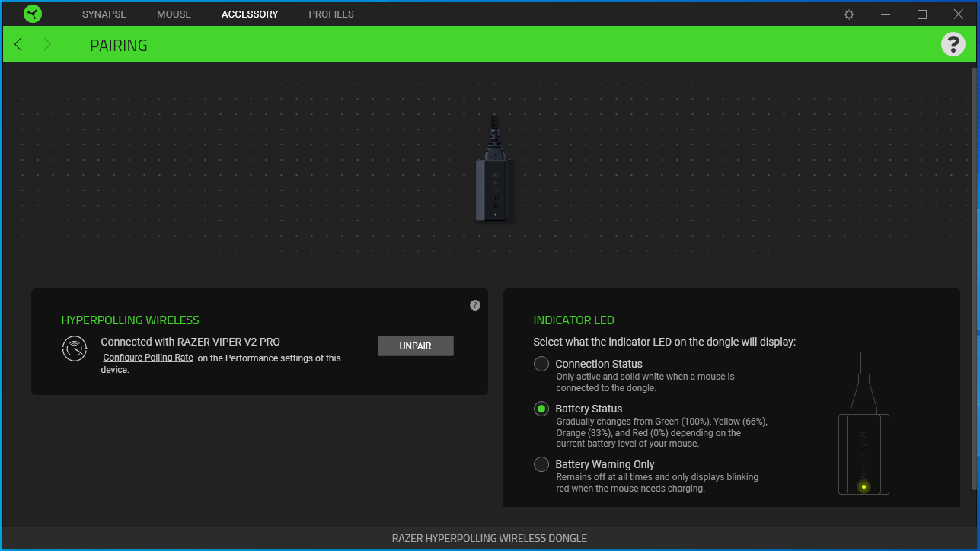The height and width of the screenshot is (551, 980).
Task: Navigate back using the left arrow
Action: pyautogui.click(x=18, y=44)
